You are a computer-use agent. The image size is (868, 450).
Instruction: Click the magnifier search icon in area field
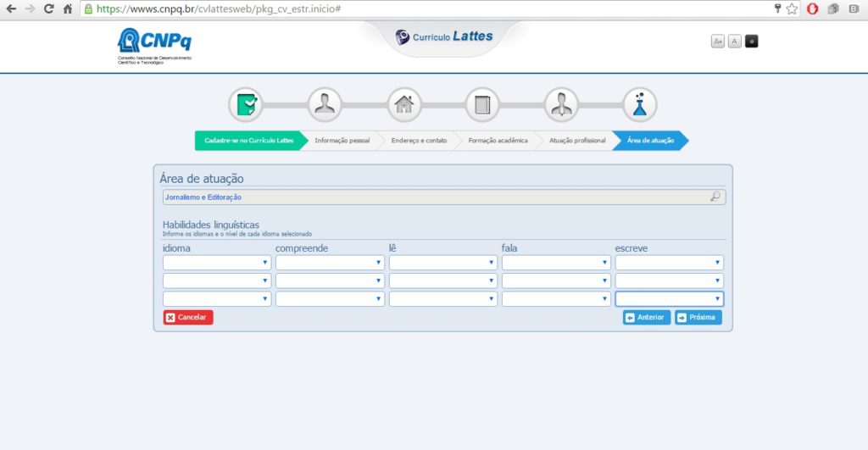[715, 197]
